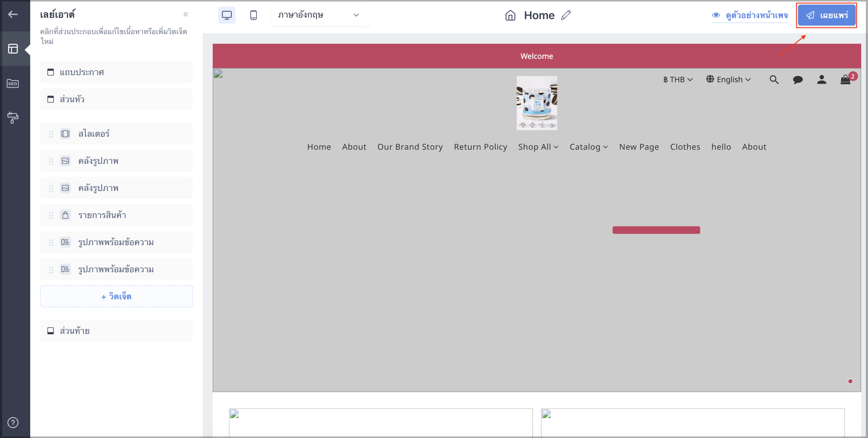Open the hello menu item
The height and width of the screenshot is (438, 868).
[x=721, y=147]
